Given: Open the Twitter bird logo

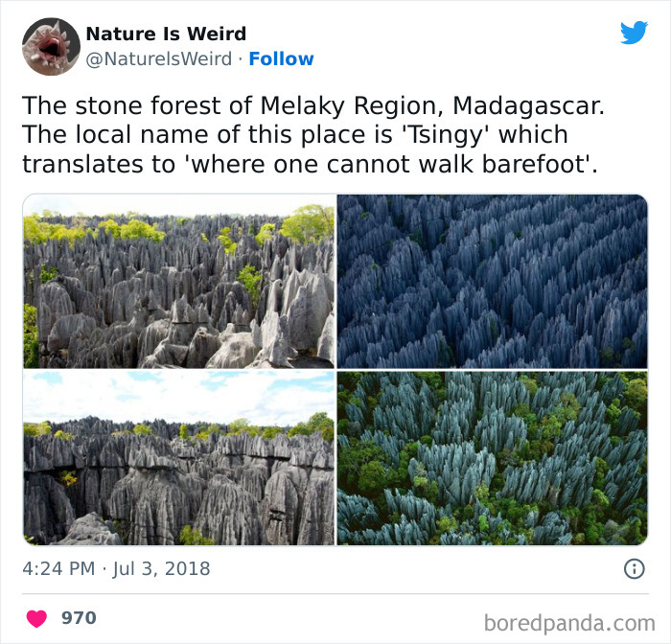Looking at the screenshot, I should (634, 33).
